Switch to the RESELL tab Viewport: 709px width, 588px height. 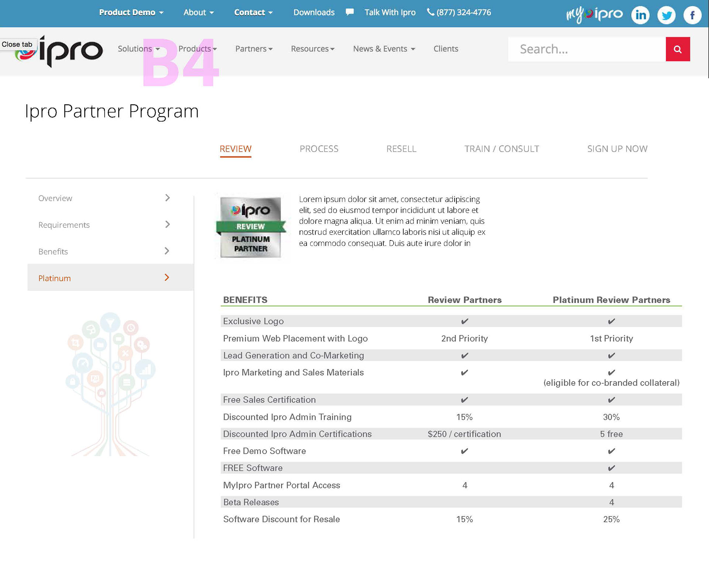click(x=401, y=149)
